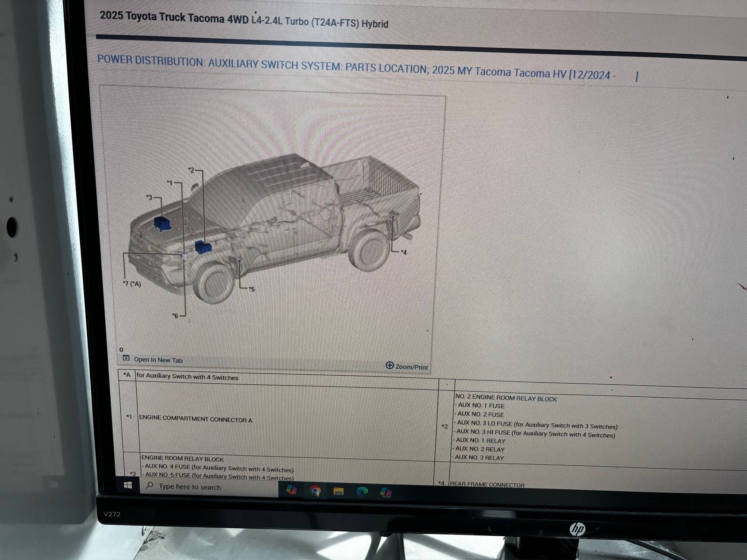Click the Open In New Tab icon
747x560 pixels.
(x=126, y=358)
